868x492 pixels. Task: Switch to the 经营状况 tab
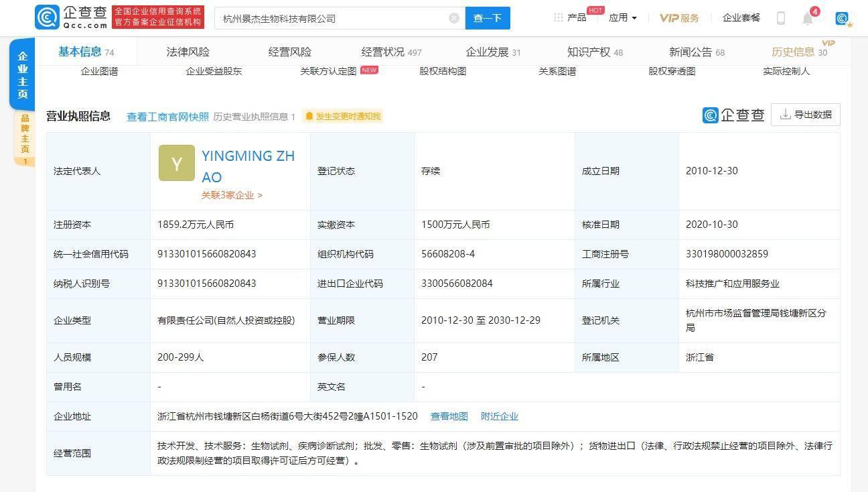(391, 52)
